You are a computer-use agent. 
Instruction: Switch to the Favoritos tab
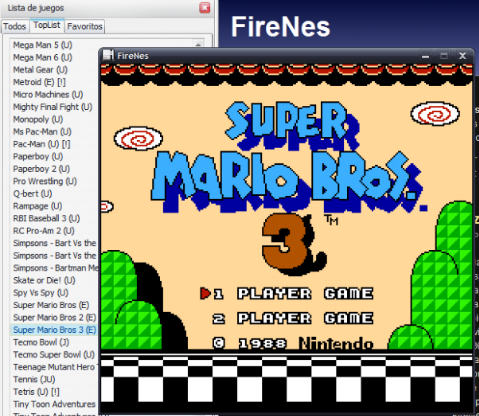(x=85, y=26)
